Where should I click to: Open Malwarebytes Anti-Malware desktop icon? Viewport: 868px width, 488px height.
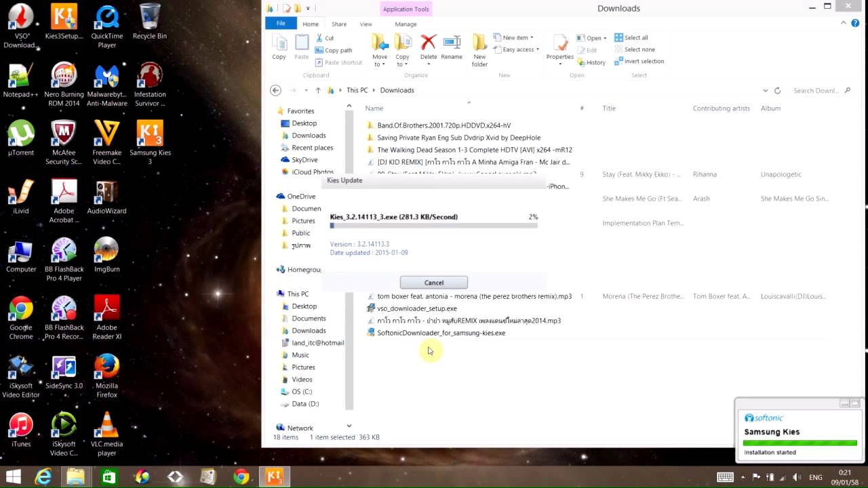tap(106, 84)
